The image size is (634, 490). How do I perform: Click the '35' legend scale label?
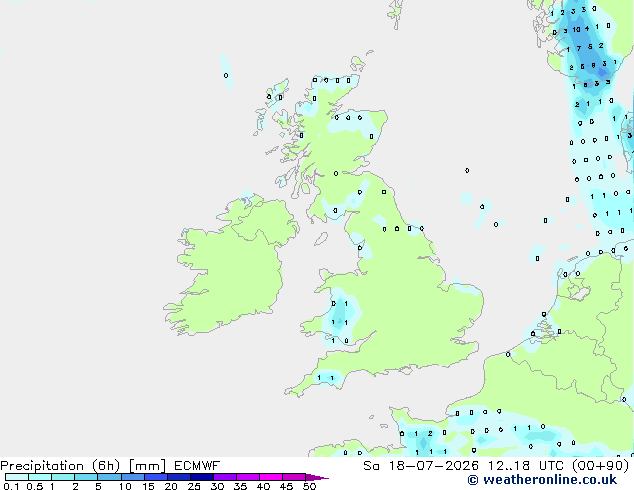click(240, 486)
